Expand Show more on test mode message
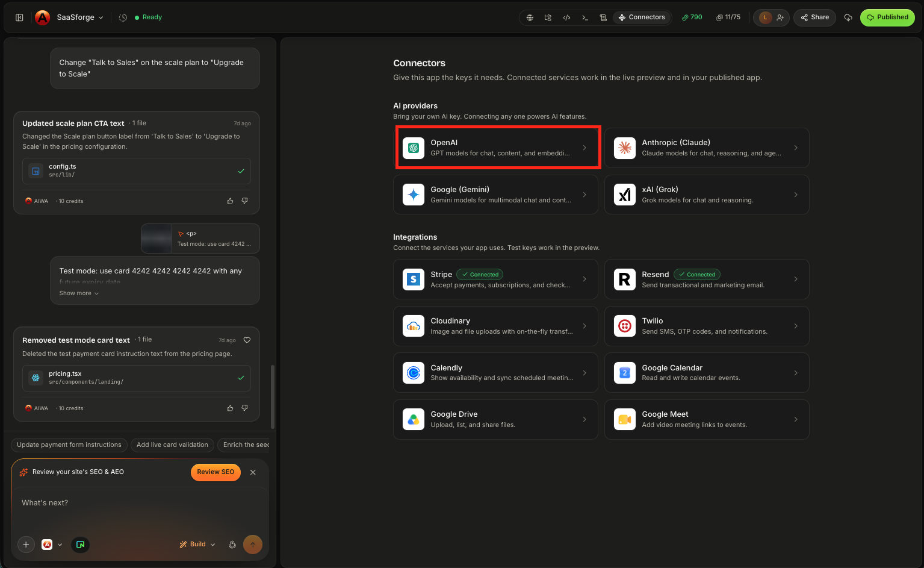Screen dimensions: 924x568 click(x=79, y=293)
